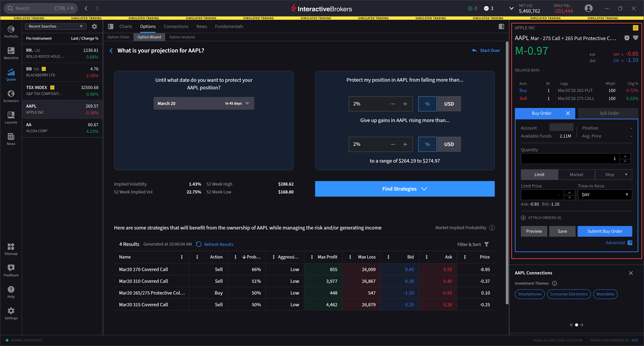
Task: Open the Recent Searches dropdown
Action: point(55,27)
